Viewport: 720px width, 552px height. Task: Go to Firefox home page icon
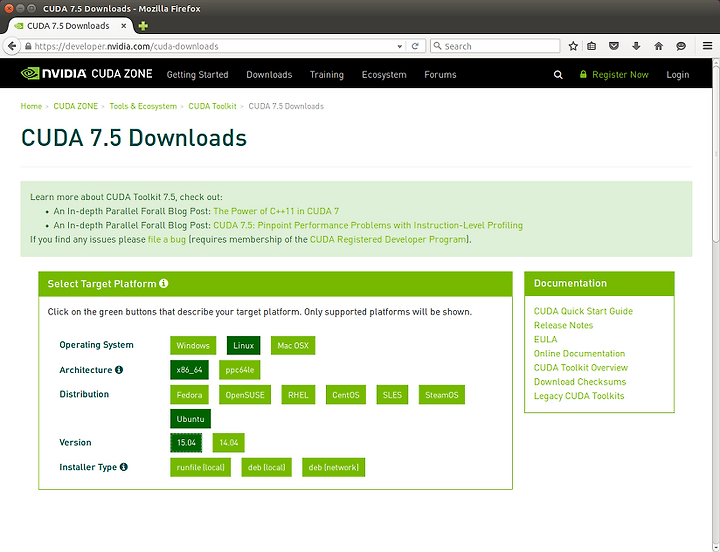[x=658, y=46]
